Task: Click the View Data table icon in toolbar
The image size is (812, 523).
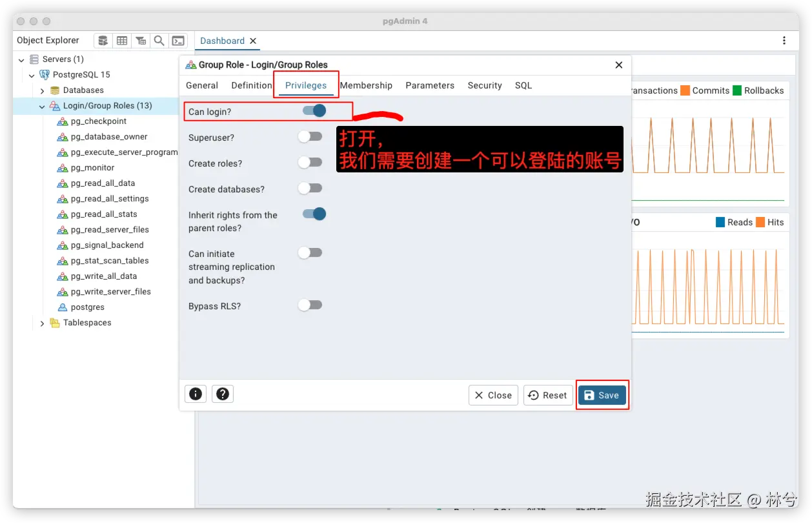Action: pyautogui.click(x=122, y=41)
